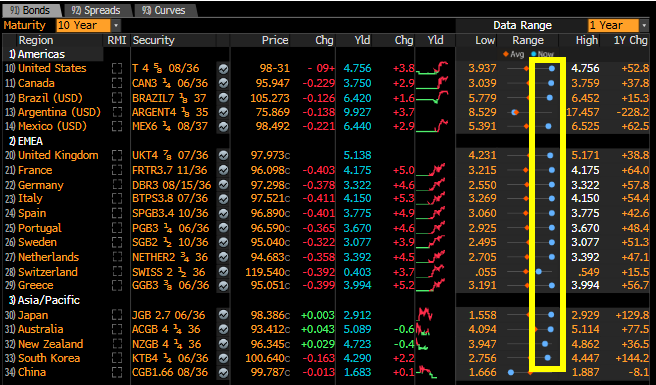Click the Switzerland range indicator bar
This screenshot has height=385, width=656.
(529, 272)
